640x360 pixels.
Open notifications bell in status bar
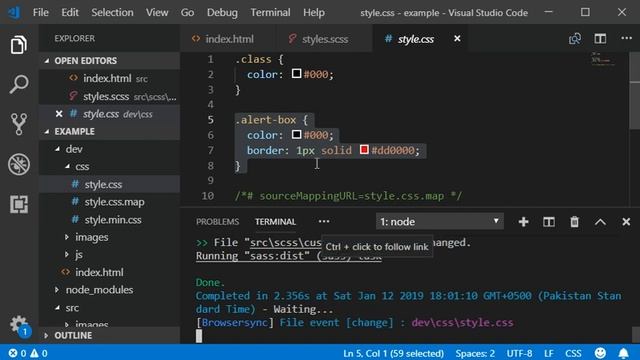[623, 353]
